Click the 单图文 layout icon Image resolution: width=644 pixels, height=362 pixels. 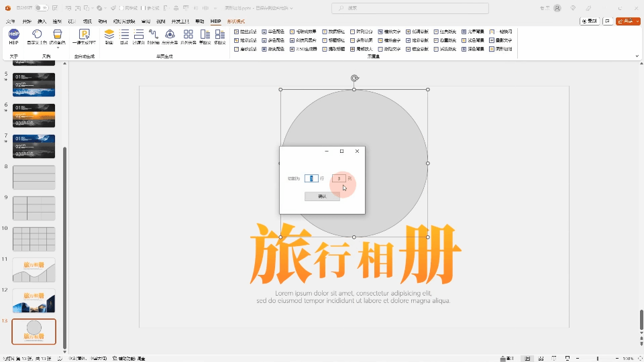205,34
